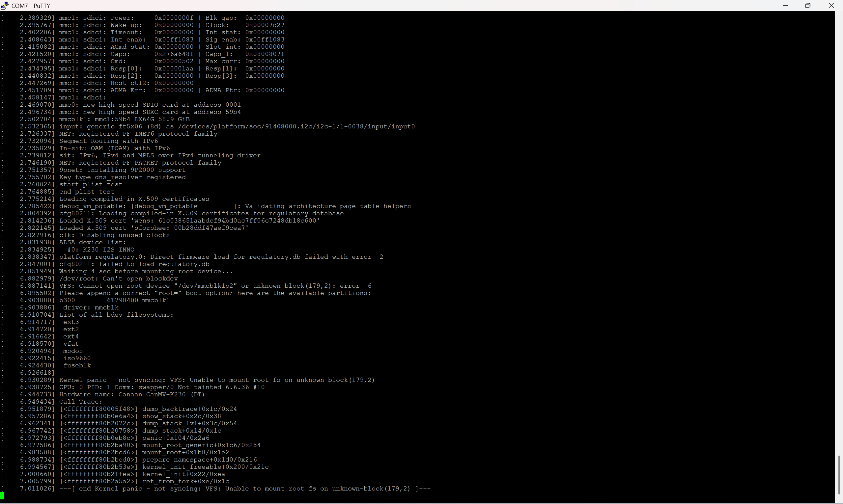Click the 'ret_from_fork+0xe/0x1c' trace entry
The width and height of the screenshot is (843, 504).
(185, 482)
